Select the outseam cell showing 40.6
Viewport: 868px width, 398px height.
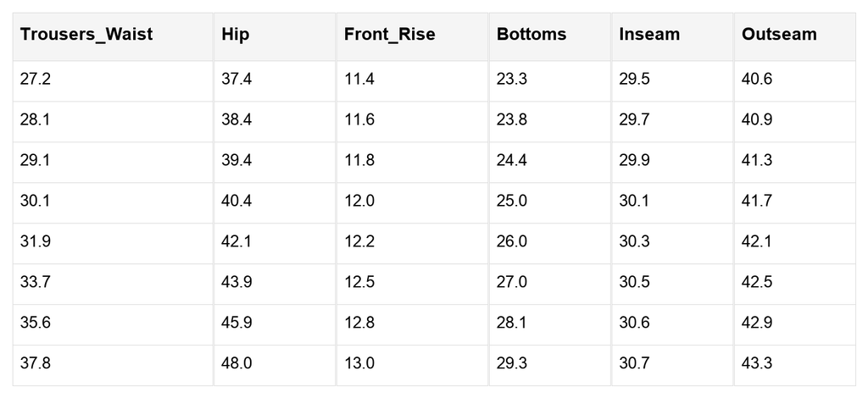tap(795, 81)
